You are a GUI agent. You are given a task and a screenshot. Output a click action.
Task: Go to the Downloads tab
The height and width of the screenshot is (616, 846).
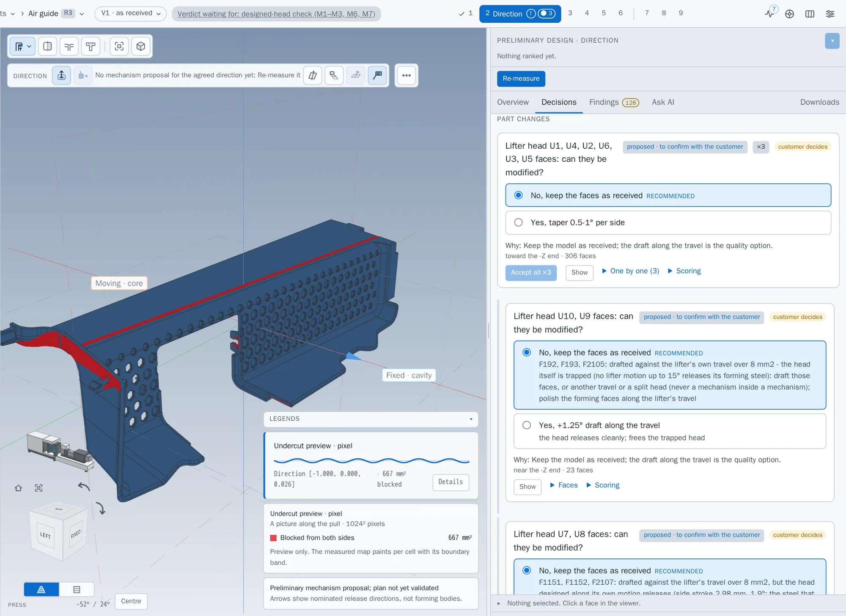[x=819, y=102]
